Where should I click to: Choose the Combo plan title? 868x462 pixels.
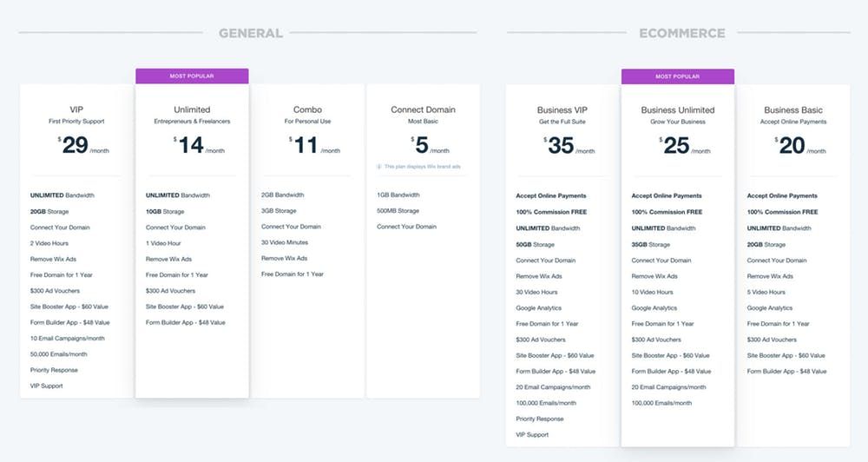coord(307,109)
